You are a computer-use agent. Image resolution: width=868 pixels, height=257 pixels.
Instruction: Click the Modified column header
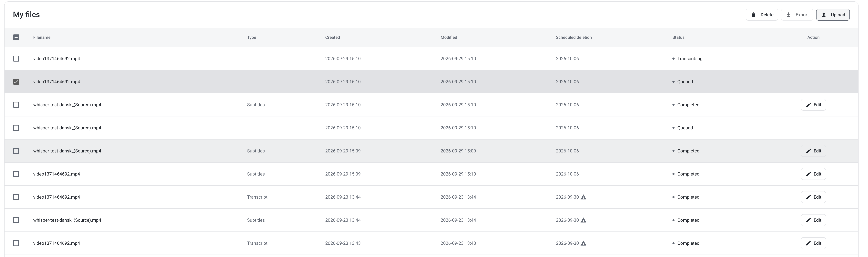coord(449,37)
